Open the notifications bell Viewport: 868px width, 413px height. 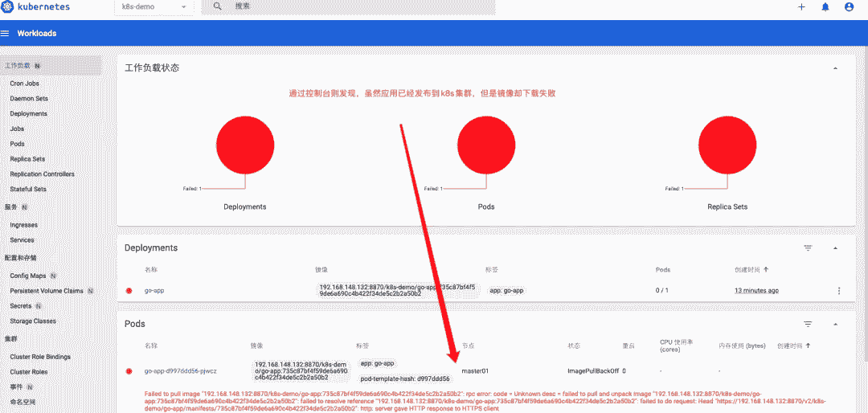coord(825,6)
